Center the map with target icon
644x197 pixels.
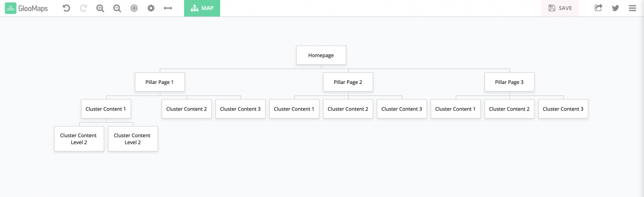pos(134,8)
